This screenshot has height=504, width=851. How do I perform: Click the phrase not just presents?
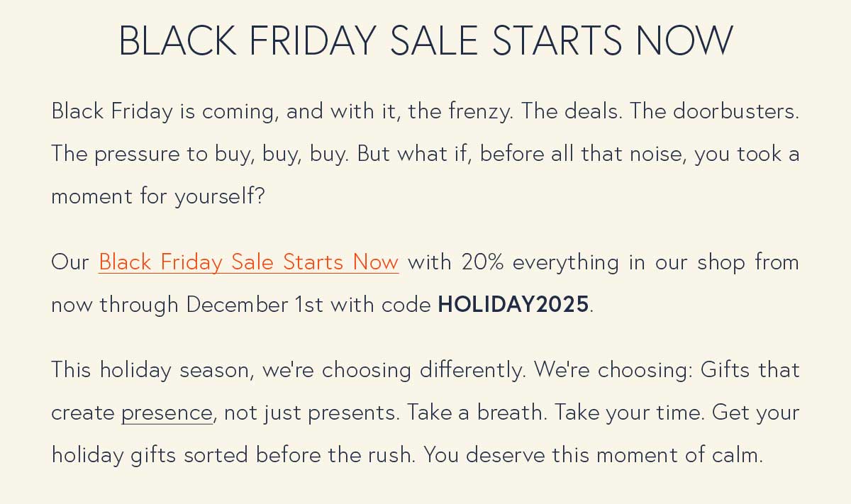311,413
